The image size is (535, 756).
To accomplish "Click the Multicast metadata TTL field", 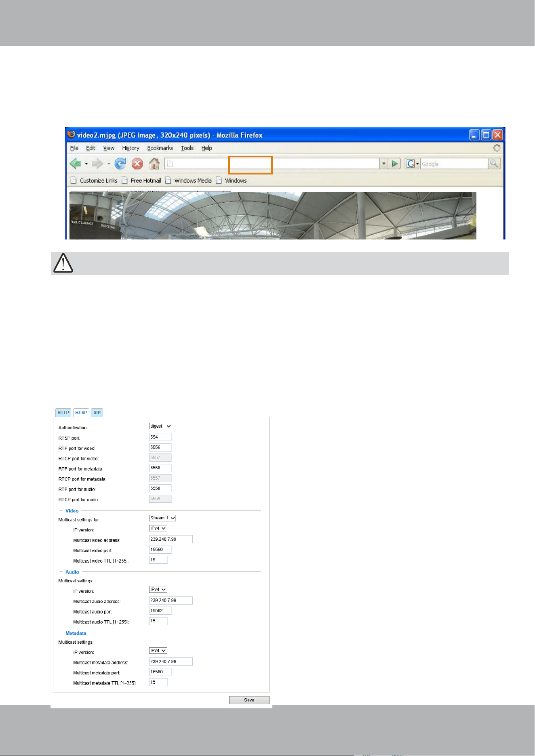I will coord(158,682).
